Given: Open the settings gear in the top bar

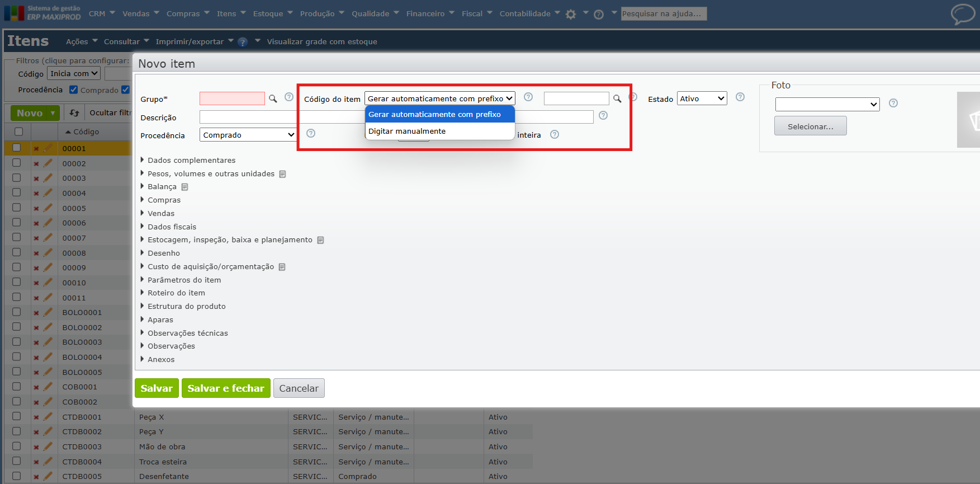Looking at the screenshot, I should [x=570, y=15].
